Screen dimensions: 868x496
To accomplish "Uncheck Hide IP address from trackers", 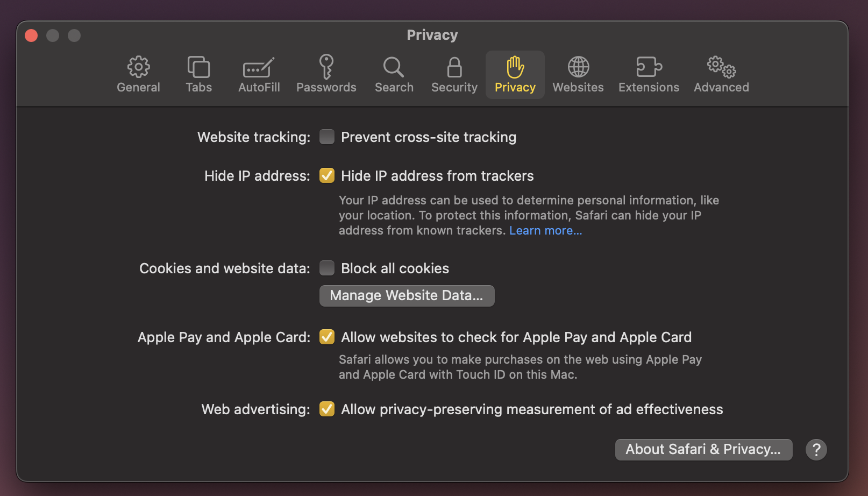I will (327, 176).
